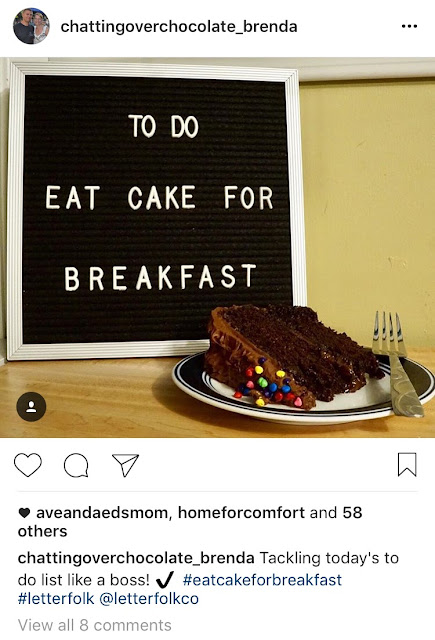Open profile picture avatar in header

point(31,26)
